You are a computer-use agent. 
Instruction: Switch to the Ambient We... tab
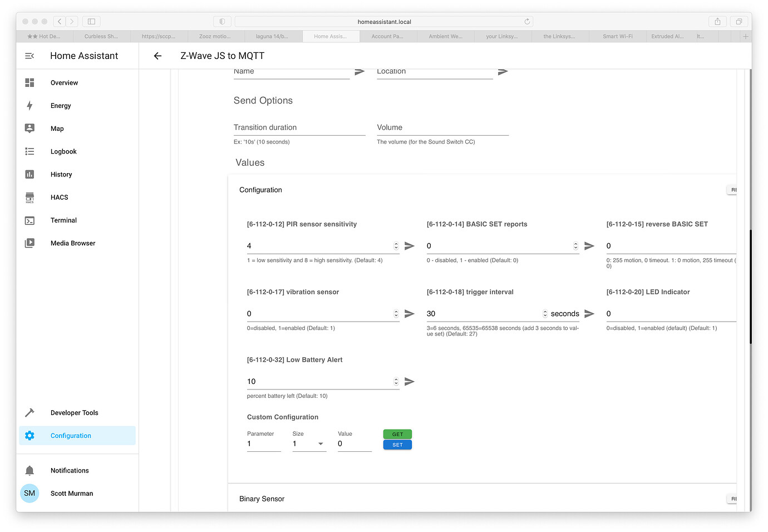tap(445, 36)
